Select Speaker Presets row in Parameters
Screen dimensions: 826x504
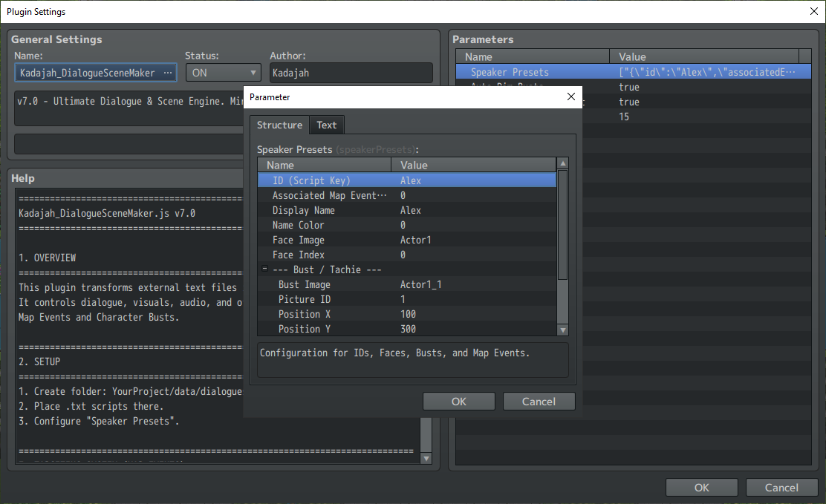(633, 71)
